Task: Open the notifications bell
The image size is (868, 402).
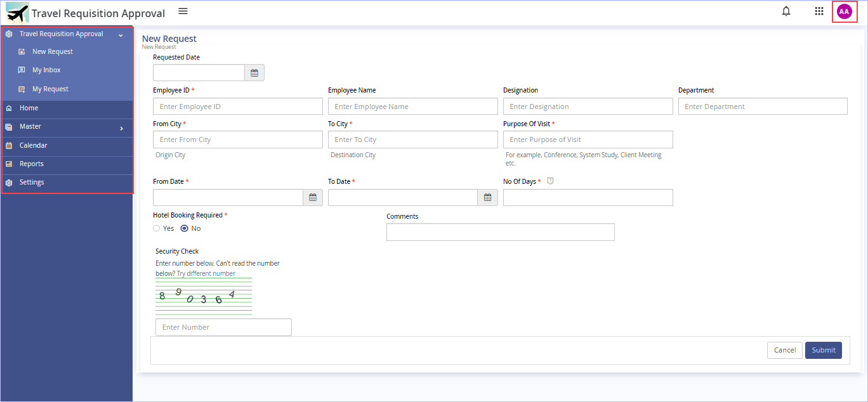Action: coord(786,11)
